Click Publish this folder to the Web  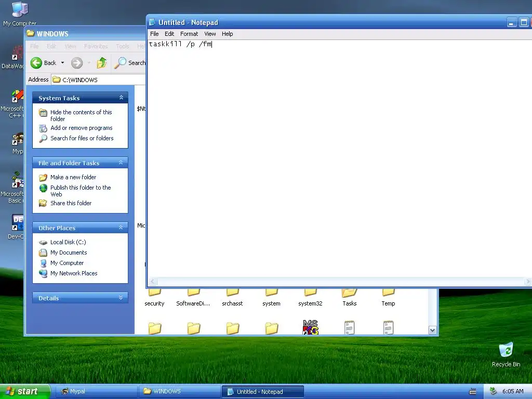[81, 191]
